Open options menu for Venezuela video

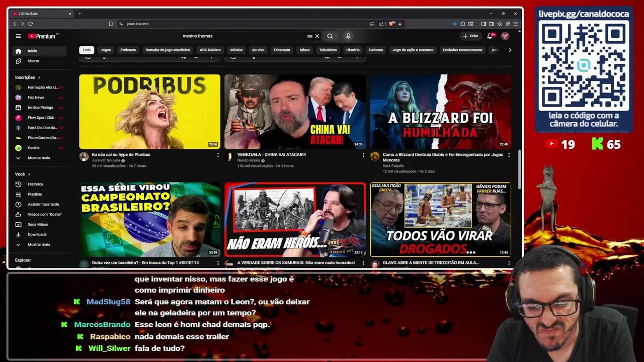363,155
